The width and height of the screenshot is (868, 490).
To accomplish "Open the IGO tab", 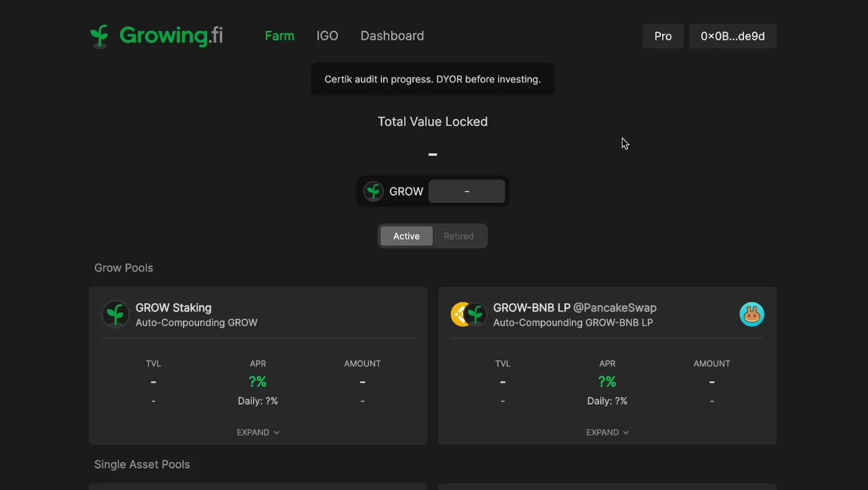I will tap(327, 36).
